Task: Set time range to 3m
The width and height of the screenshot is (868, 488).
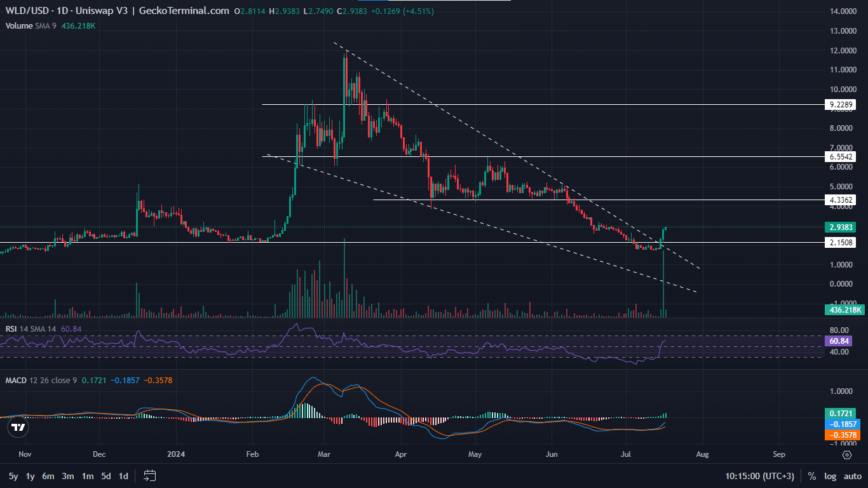Action: (x=68, y=476)
